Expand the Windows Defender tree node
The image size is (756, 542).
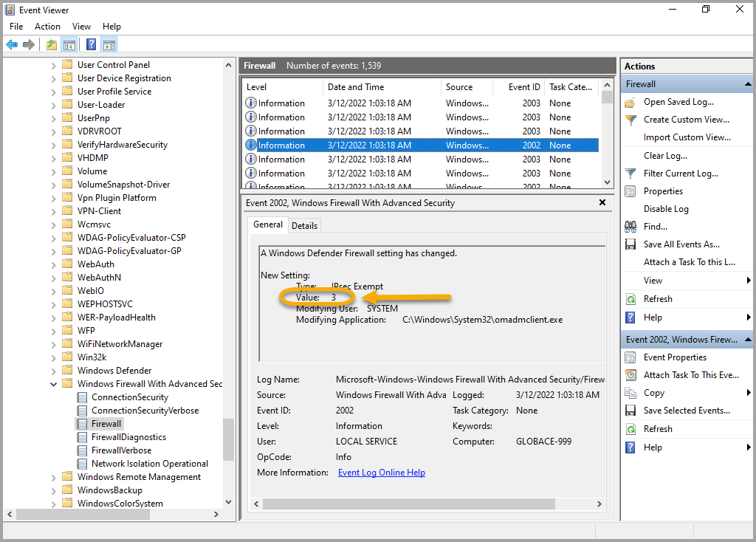(x=54, y=371)
